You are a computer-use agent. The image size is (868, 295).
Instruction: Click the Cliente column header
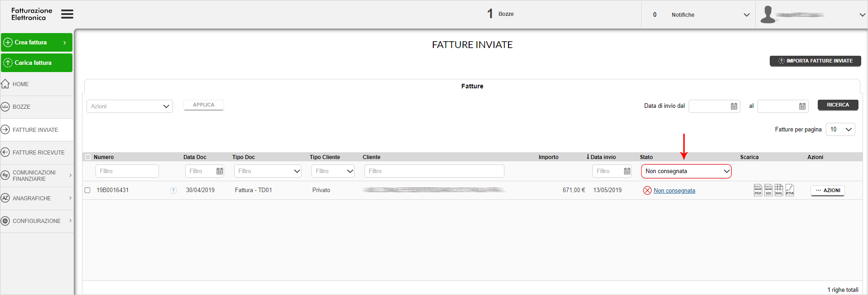[x=371, y=157]
